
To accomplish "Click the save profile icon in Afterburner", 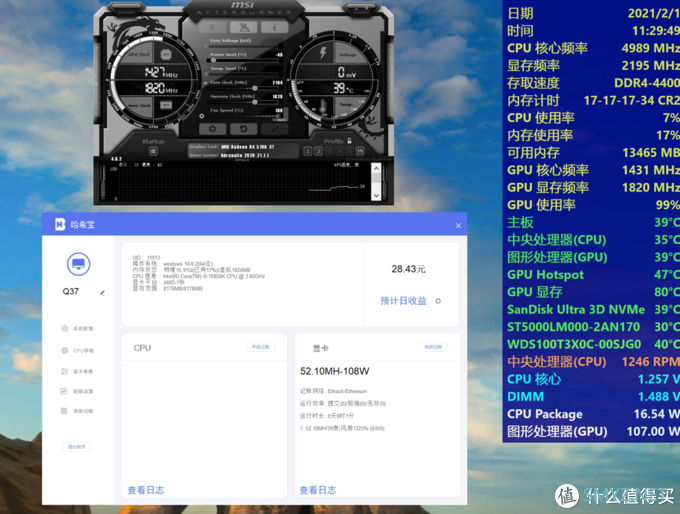I will (360, 151).
